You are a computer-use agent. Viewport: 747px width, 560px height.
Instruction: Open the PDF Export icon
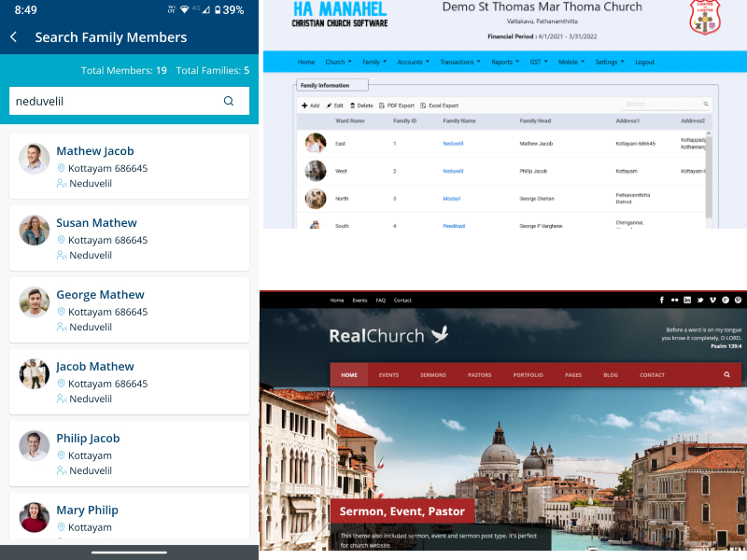pyautogui.click(x=380, y=105)
